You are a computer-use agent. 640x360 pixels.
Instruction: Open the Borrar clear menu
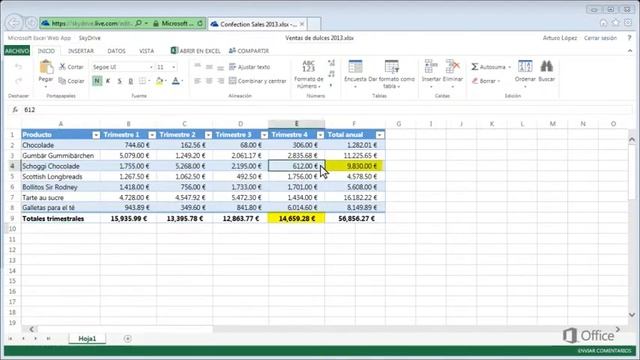click(x=486, y=81)
